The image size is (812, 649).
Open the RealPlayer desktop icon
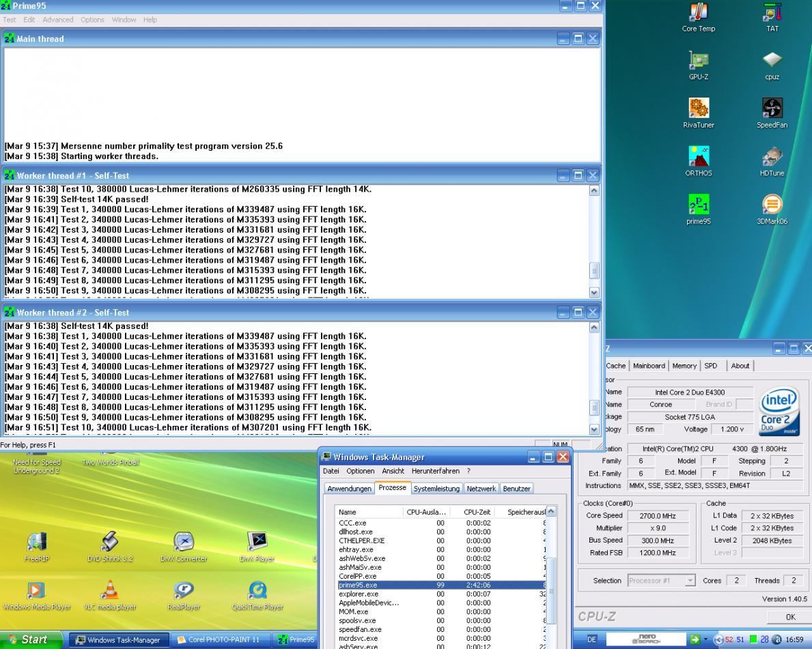183,595
